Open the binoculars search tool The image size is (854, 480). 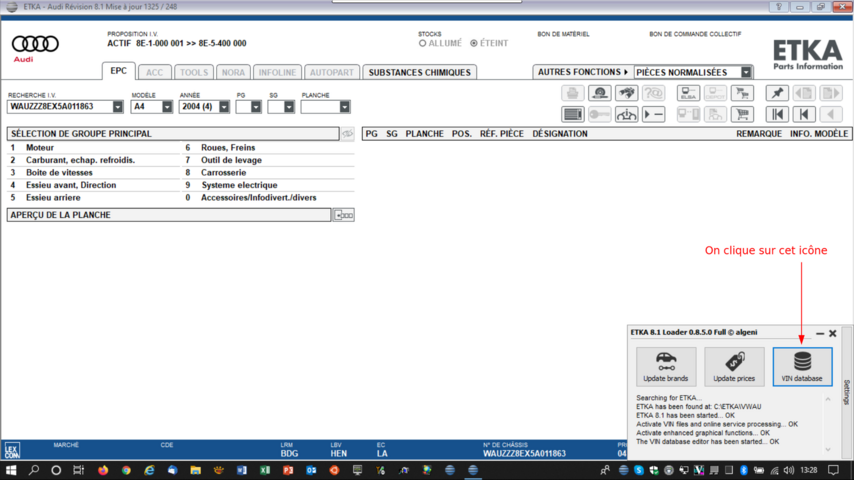click(626, 93)
